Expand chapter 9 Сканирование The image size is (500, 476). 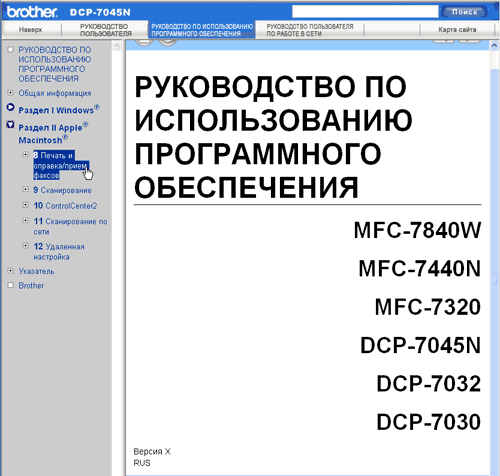[25, 189]
